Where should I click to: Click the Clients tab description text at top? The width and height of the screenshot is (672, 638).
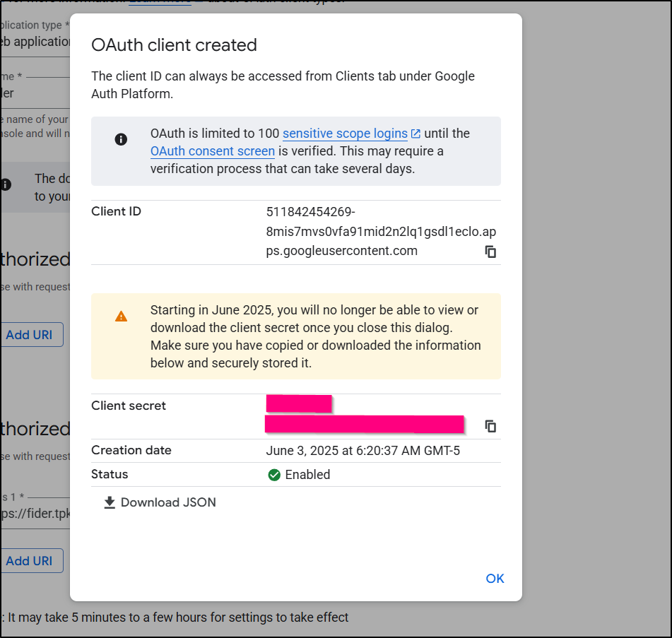(x=283, y=85)
